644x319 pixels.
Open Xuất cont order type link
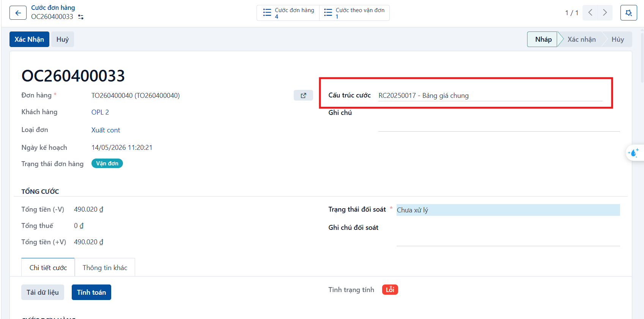(105, 130)
